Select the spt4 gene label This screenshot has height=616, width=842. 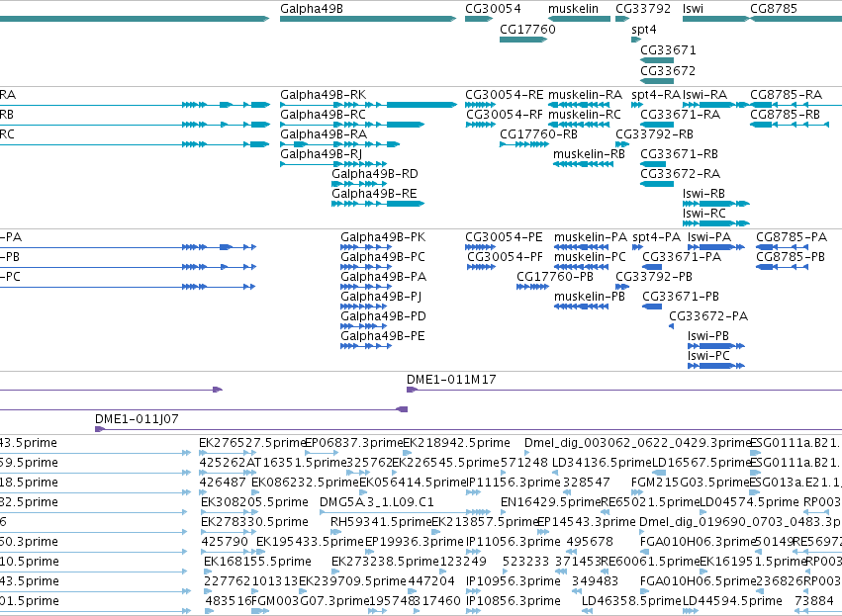tap(644, 30)
